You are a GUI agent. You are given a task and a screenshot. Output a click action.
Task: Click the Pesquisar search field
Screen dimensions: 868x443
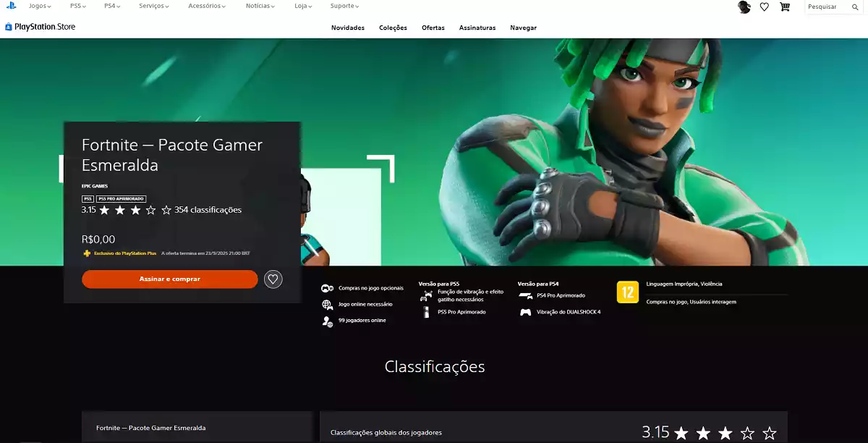827,7
